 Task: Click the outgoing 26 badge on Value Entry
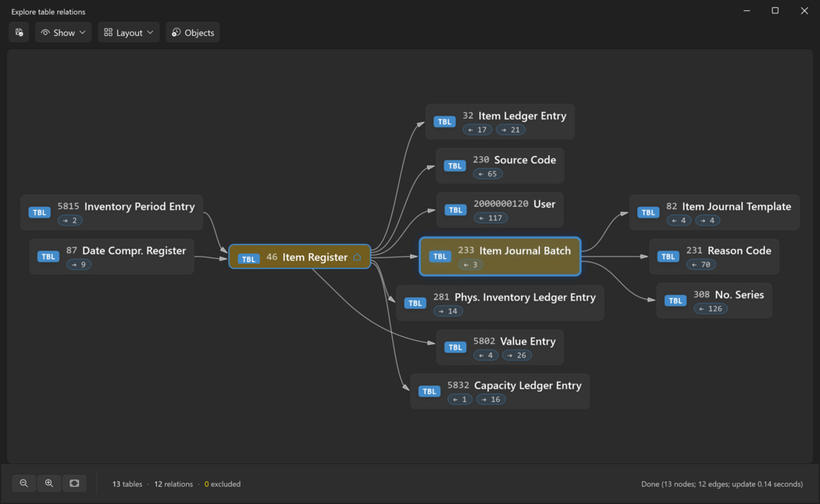pos(517,355)
